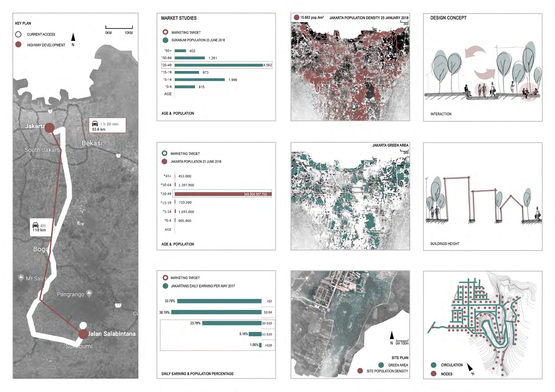Click the car icon in the 118 km label
Viewport: 555px width, 392px height.
(35, 225)
